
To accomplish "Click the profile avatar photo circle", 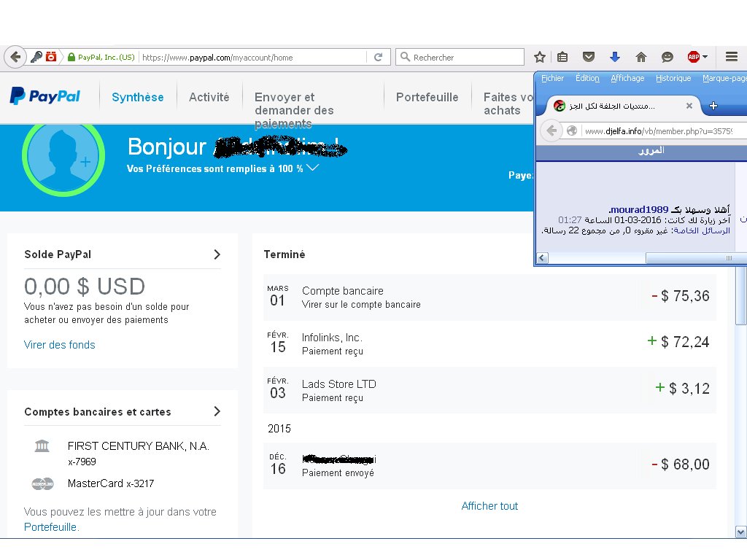I will click(63, 156).
